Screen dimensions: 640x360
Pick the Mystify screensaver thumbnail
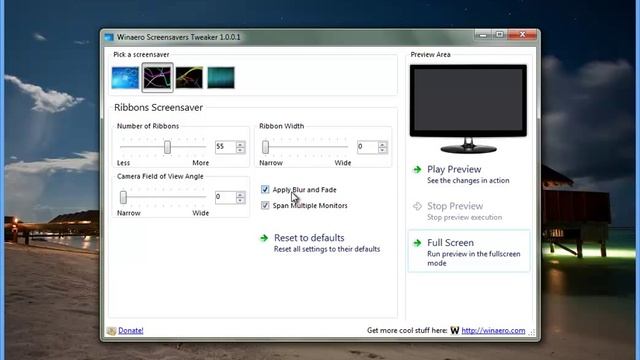pyautogui.click(x=189, y=78)
